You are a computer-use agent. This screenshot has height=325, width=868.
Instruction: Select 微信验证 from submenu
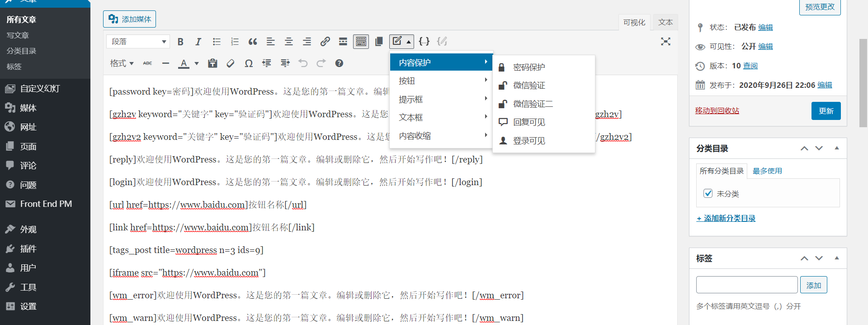point(543,86)
